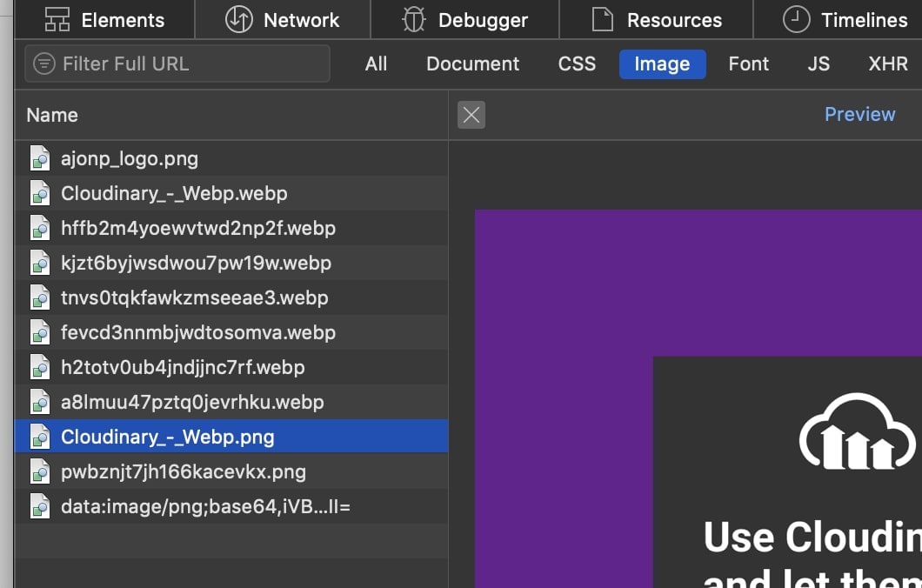This screenshot has width=922, height=588.
Task: Close the resource detail pane
Action: [x=471, y=115]
